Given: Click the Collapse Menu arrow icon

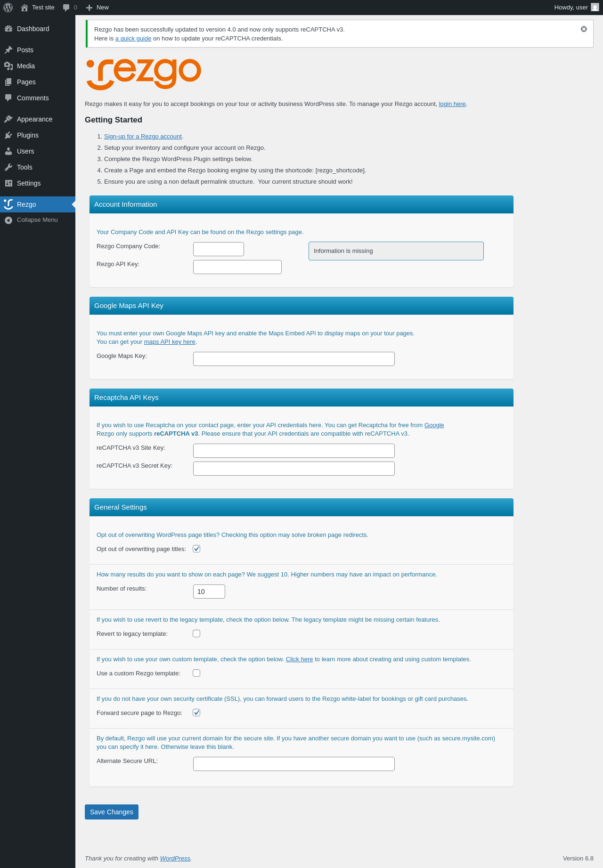Looking at the screenshot, I should pyautogui.click(x=8, y=220).
